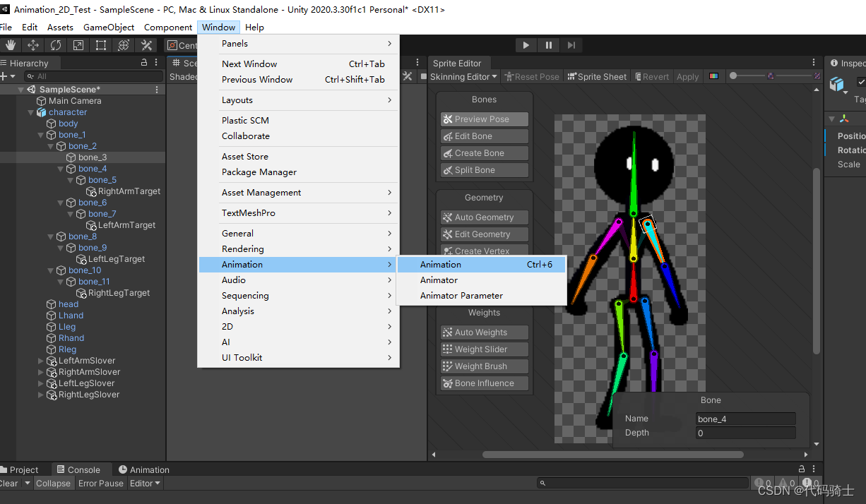Click the Preview Pose tool
The width and height of the screenshot is (866, 504).
(x=485, y=119)
